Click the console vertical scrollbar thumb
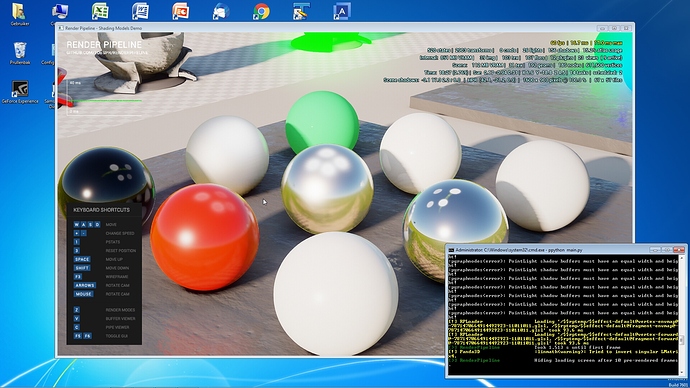This screenshot has height=388, width=690. click(x=682, y=340)
